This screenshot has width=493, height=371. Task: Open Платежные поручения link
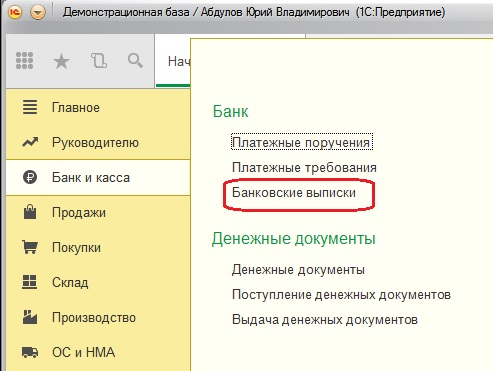(301, 143)
